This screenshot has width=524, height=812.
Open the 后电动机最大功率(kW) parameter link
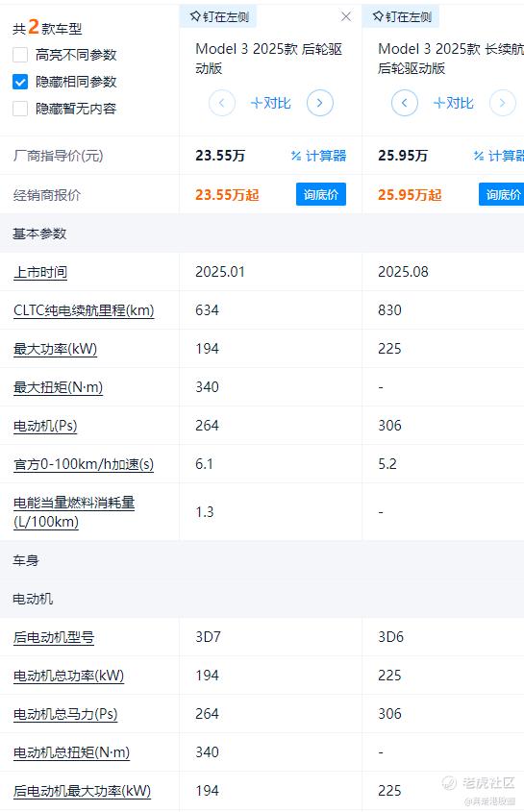pos(82,791)
